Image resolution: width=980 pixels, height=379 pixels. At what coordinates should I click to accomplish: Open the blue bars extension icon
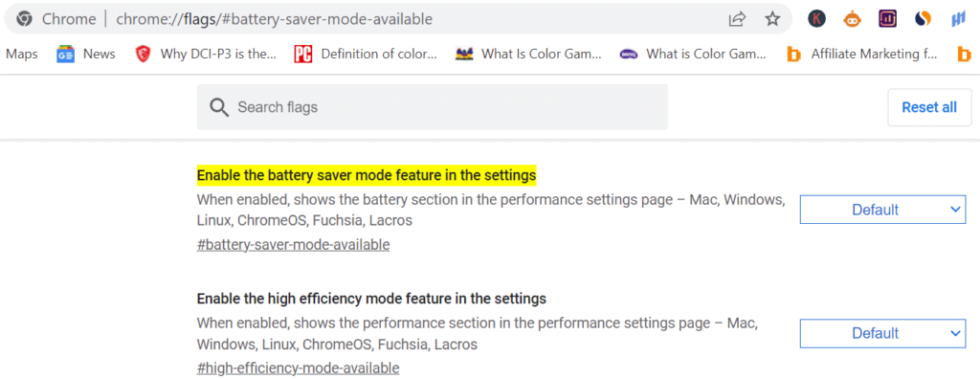[958, 19]
